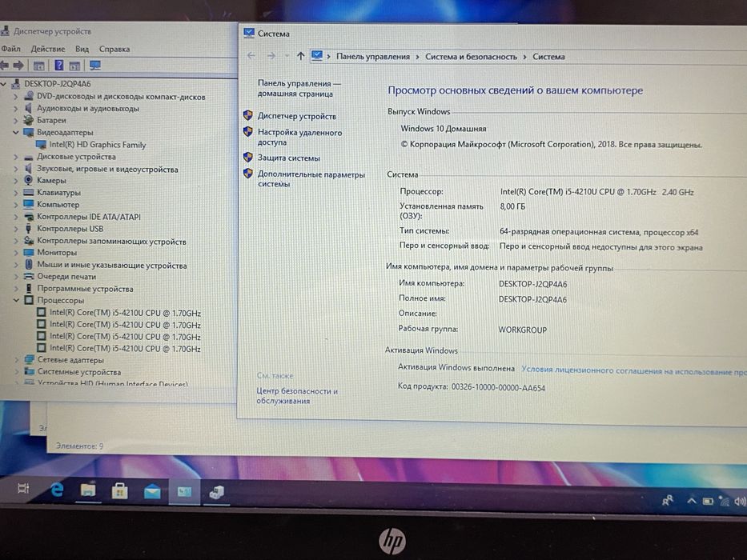The image size is (747, 560).
Task: Open Дополнительные параметры системы link
Action: pyautogui.click(x=311, y=179)
